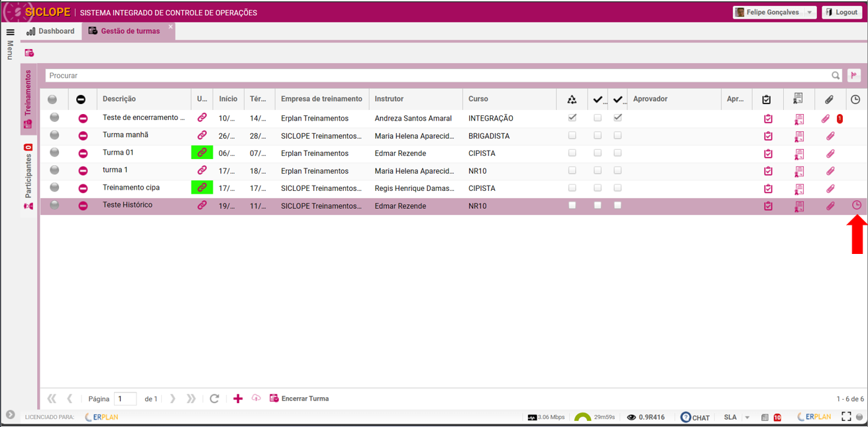868x427 pixels.
Task: Open the certificate icon for Turma 01
Action: coord(799,154)
